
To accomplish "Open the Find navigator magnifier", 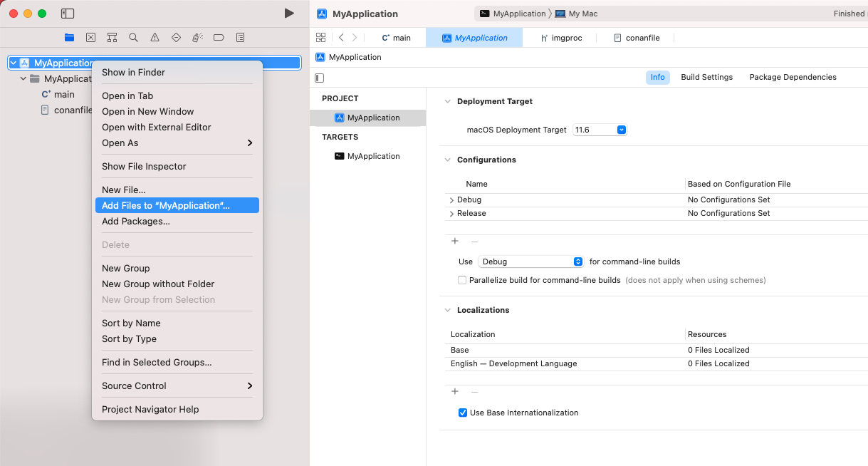I will (x=133, y=37).
